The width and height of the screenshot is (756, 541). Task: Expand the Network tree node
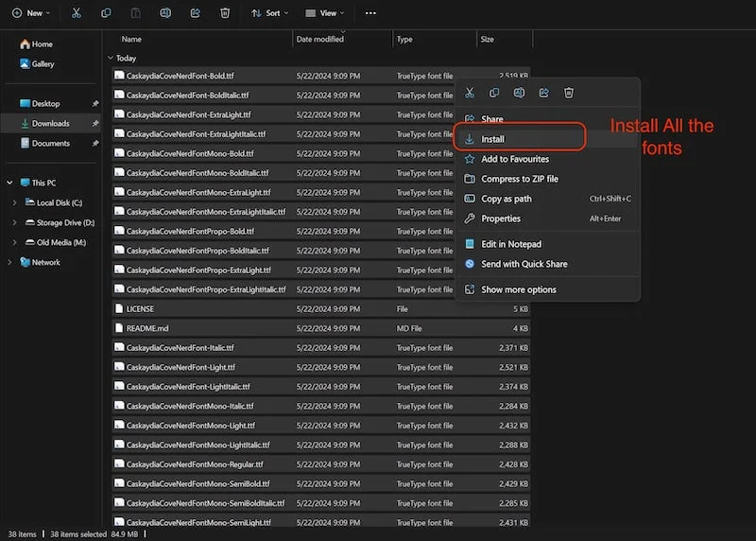coord(9,262)
